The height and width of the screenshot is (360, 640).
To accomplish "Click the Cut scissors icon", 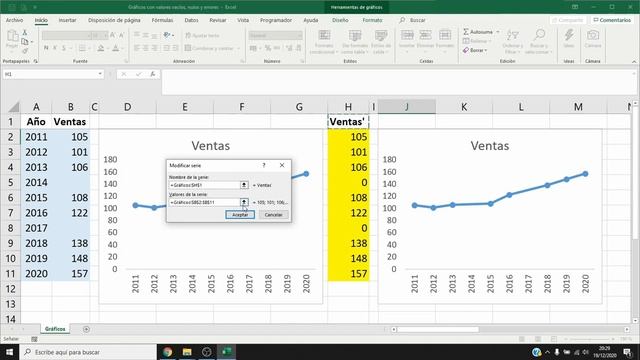I will pos(25,32).
